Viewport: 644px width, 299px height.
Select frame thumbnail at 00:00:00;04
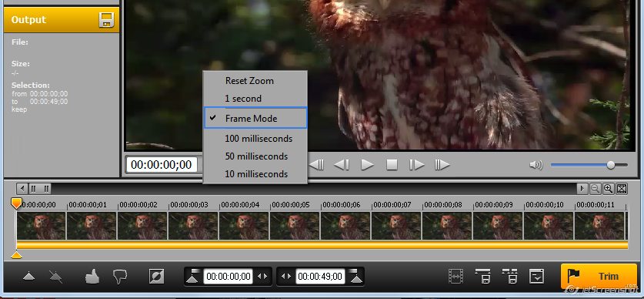[244, 225]
